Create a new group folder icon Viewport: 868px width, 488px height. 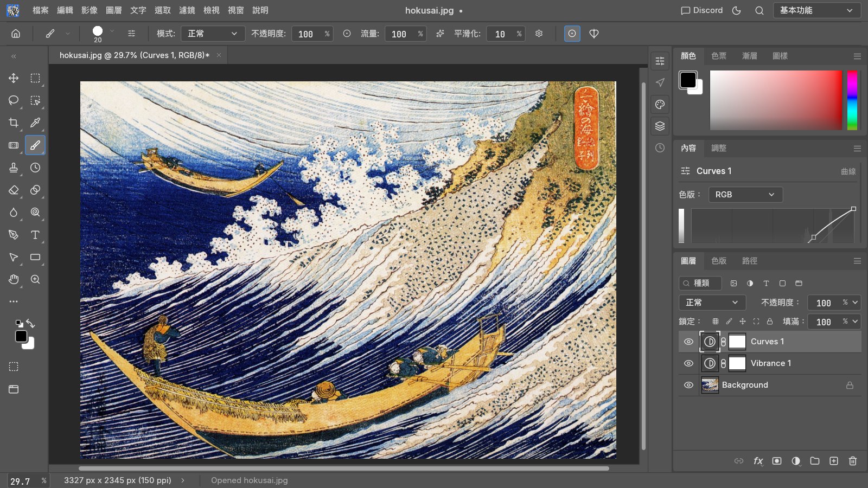[815, 461]
